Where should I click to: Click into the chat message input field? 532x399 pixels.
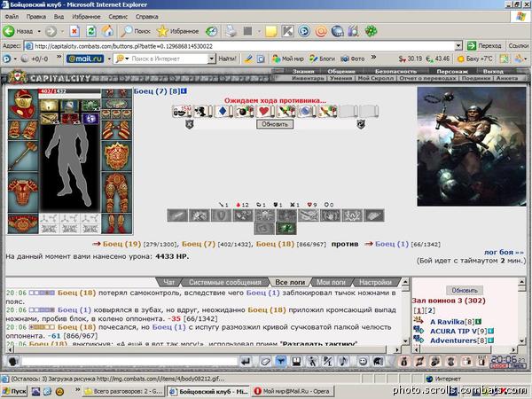pos(129,362)
